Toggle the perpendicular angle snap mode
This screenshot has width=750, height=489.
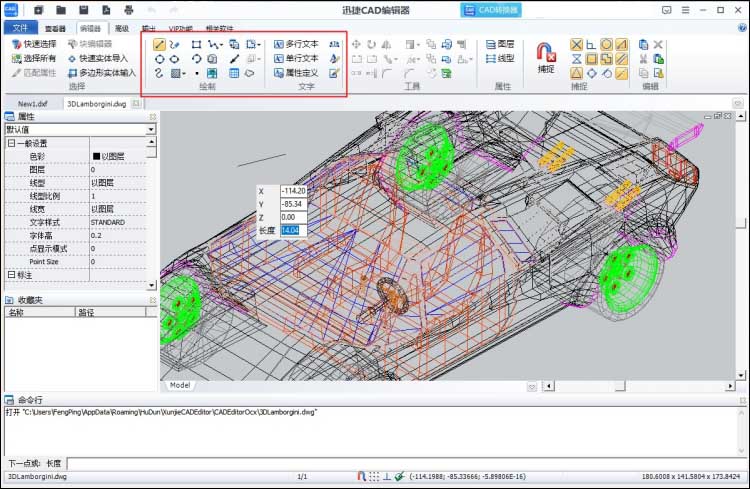click(x=591, y=44)
